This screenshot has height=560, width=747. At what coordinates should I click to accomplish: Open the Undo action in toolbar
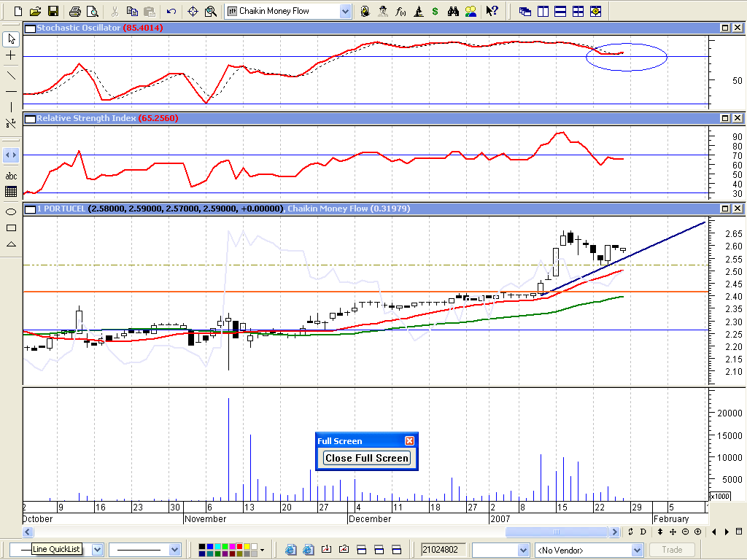pos(171,11)
